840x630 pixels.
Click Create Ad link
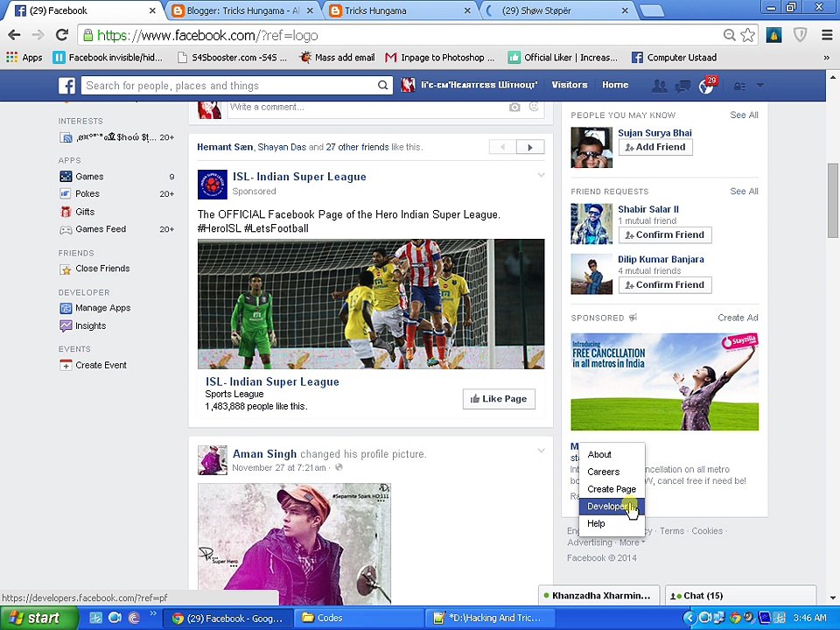pos(738,318)
